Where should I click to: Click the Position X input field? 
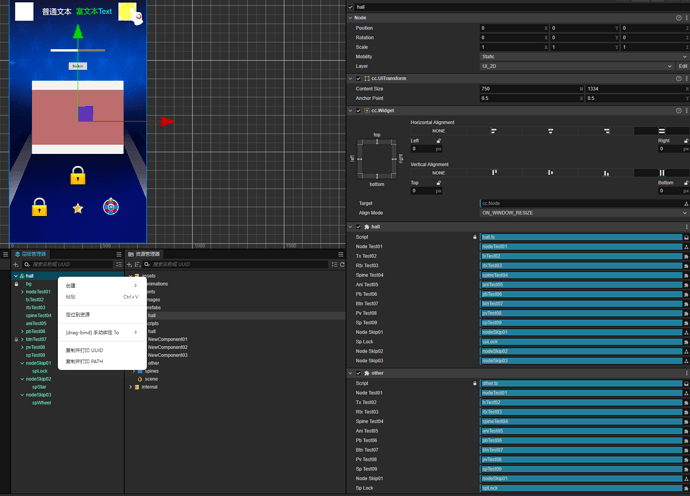(514, 28)
